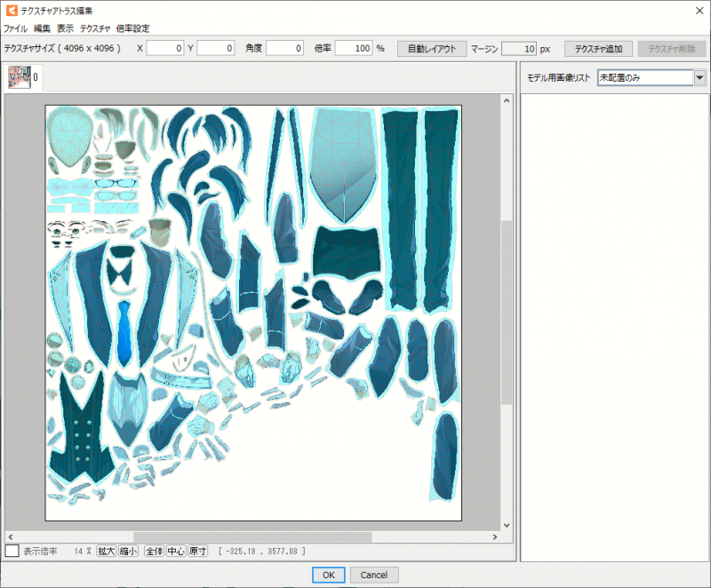Open the 倍率設定 menu
Viewport: 711px width, 588px height.
[x=132, y=28]
